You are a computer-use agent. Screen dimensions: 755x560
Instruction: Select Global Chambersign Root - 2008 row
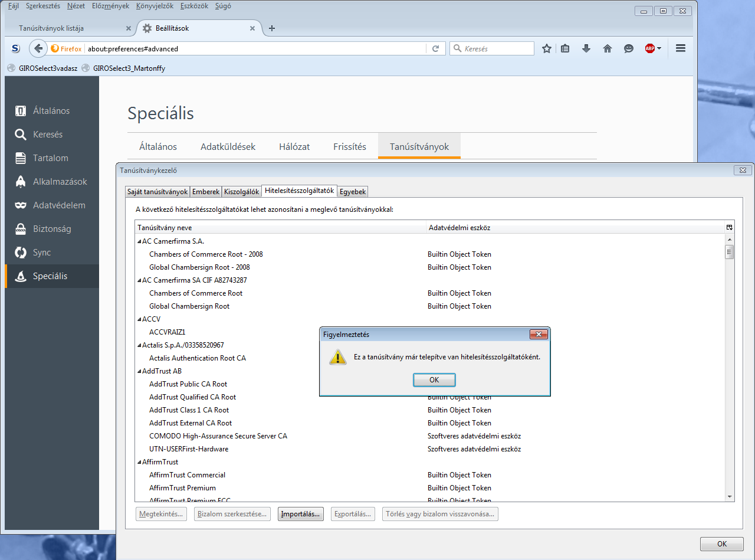tap(430, 267)
